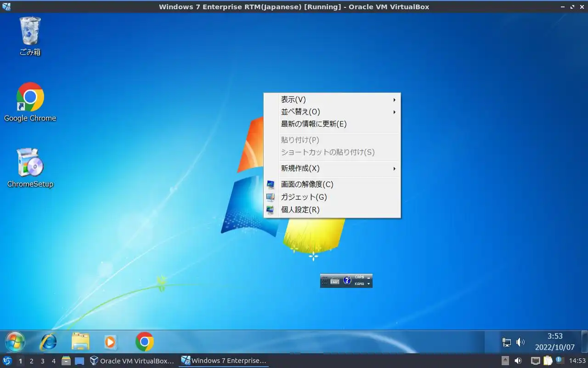Choose ガジェット(G) from the context menu
The width and height of the screenshot is (588, 368).
pos(332,197)
